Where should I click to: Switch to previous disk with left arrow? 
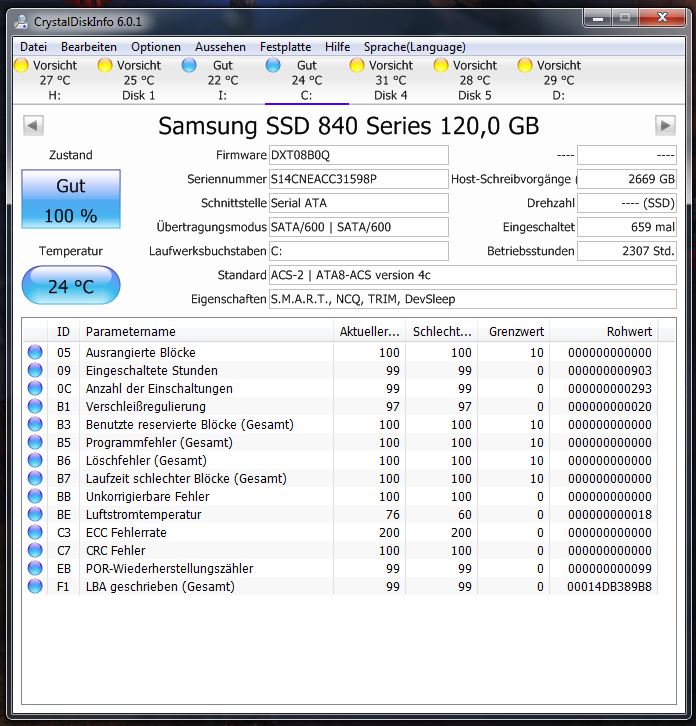pyautogui.click(x=33, y=125)
